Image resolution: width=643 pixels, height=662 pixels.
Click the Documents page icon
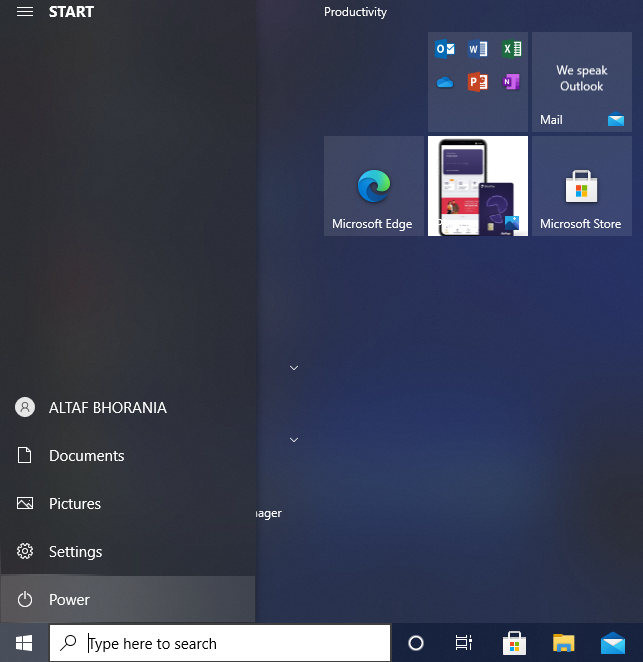[24, 455]
